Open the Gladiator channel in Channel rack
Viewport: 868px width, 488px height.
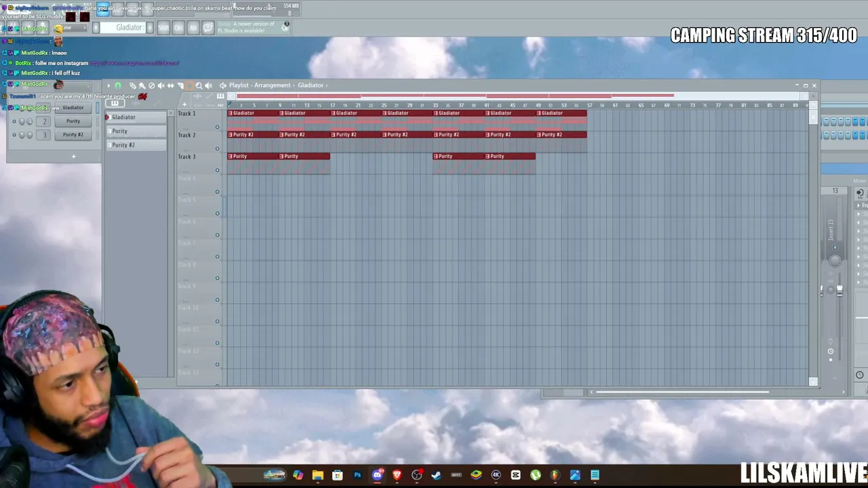tap(73, 108)
